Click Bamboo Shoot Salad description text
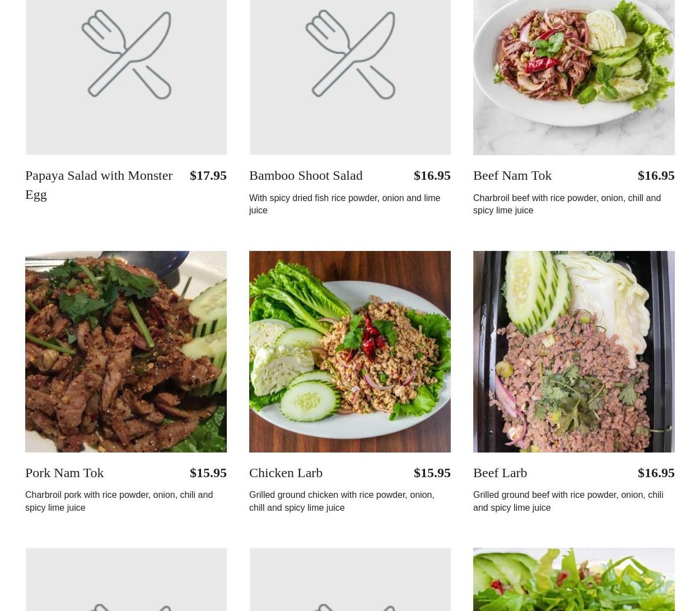Image resolution: width=700 pixels, height=611 pixels. point(344,204)
